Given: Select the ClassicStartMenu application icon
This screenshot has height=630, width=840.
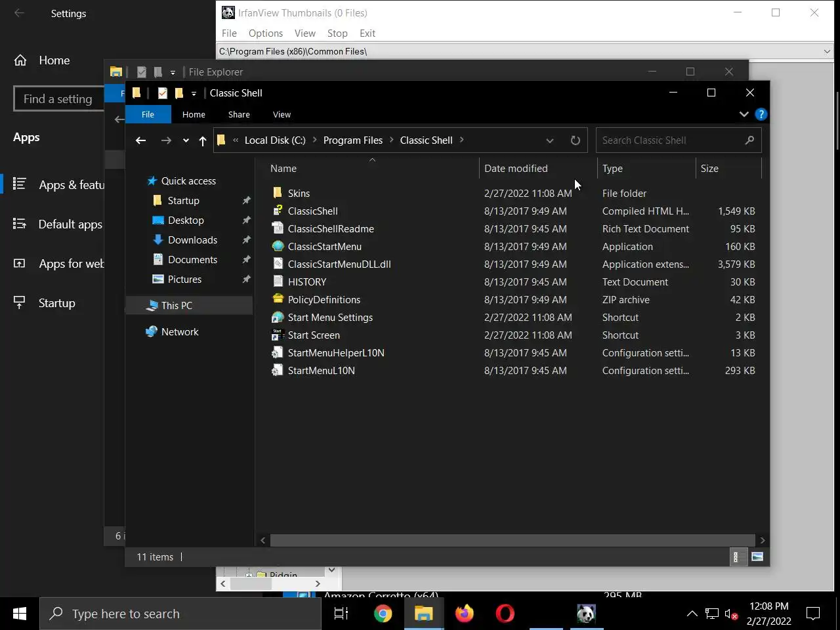Looking at the screenshot, I should [x=278, y=246].
